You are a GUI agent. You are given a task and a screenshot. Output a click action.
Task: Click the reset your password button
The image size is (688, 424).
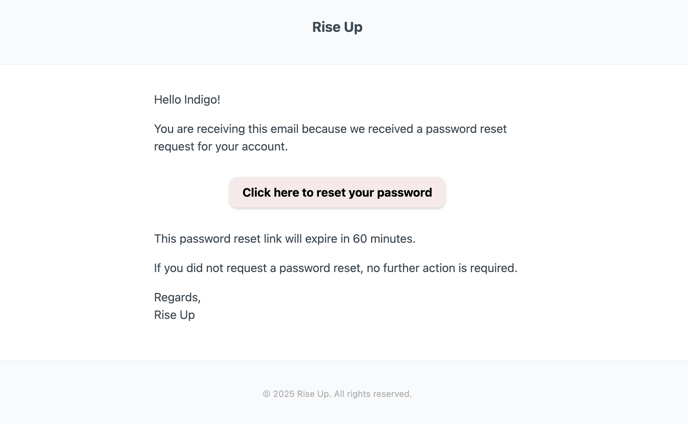pos(337,193)
